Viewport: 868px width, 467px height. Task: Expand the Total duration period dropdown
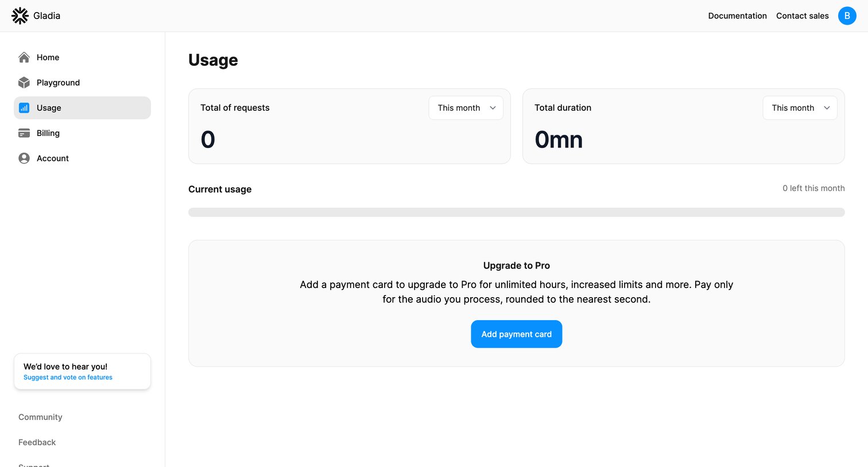[x=800, y=108]
